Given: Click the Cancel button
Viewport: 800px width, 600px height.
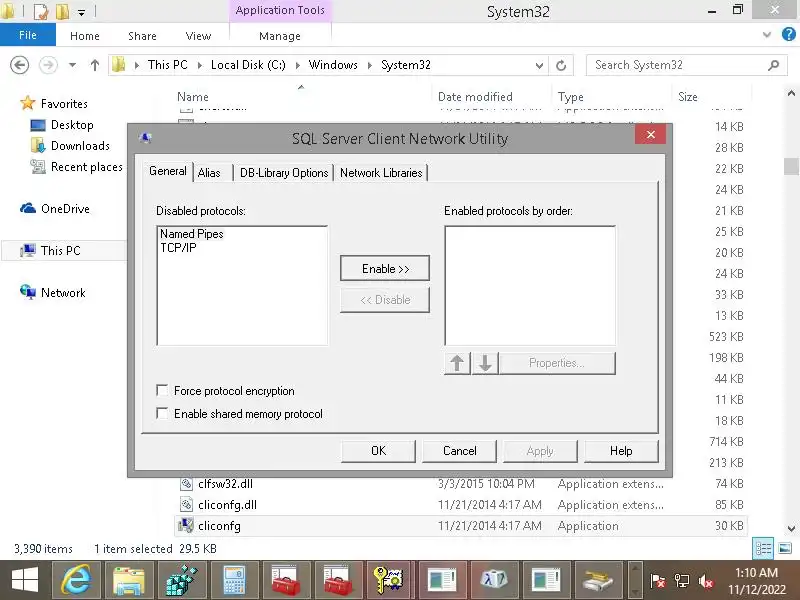Looking at the screenshot, I should 460,451.
